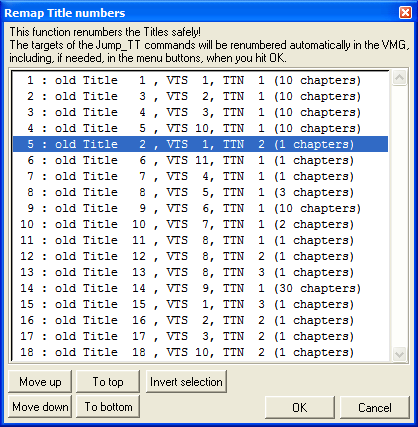Screen dimensions: 418x427
Task: Confirm remapping with OK
Action: (x=300, y=407)
